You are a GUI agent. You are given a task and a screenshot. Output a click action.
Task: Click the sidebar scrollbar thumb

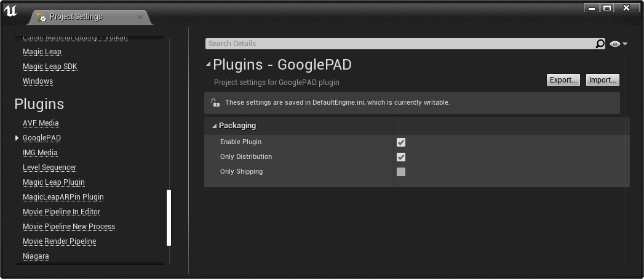click(x=169, y=217)
